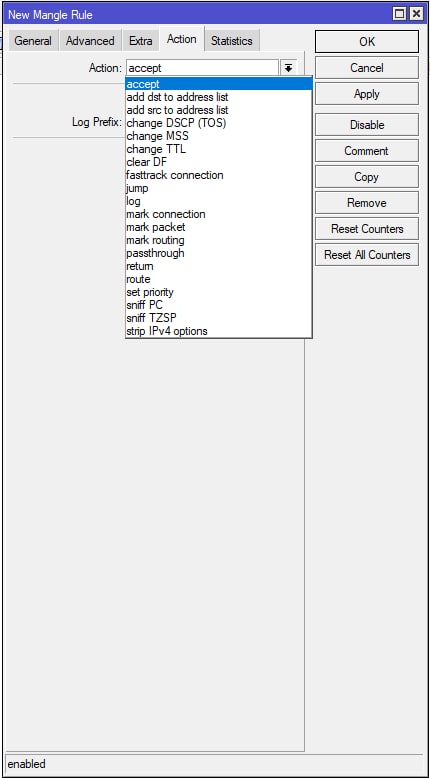Click the Reset All Counters button

point(367,255)
